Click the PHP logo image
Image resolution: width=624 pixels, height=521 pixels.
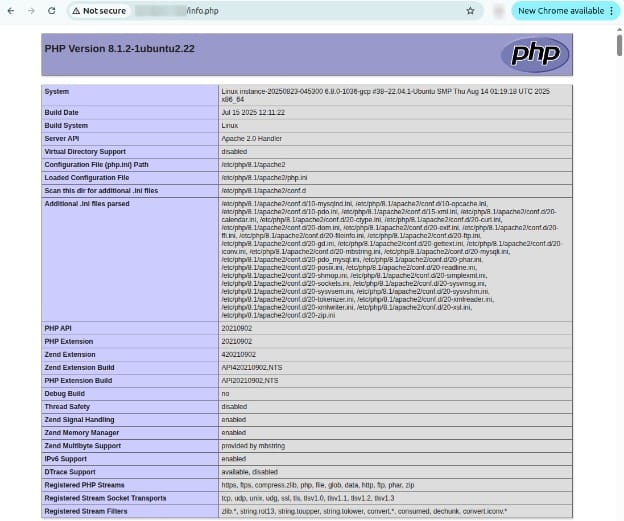pyautogui.click(x=535, y=55)
